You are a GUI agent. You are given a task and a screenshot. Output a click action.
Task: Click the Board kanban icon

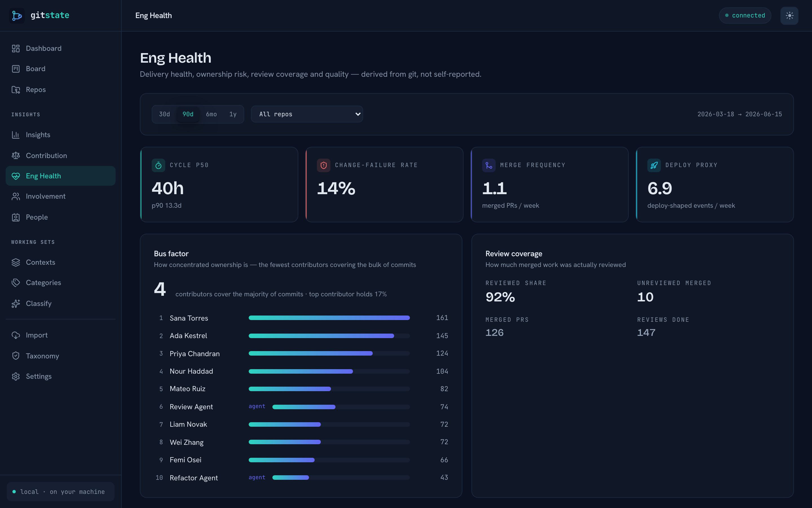tap(16, 69)
